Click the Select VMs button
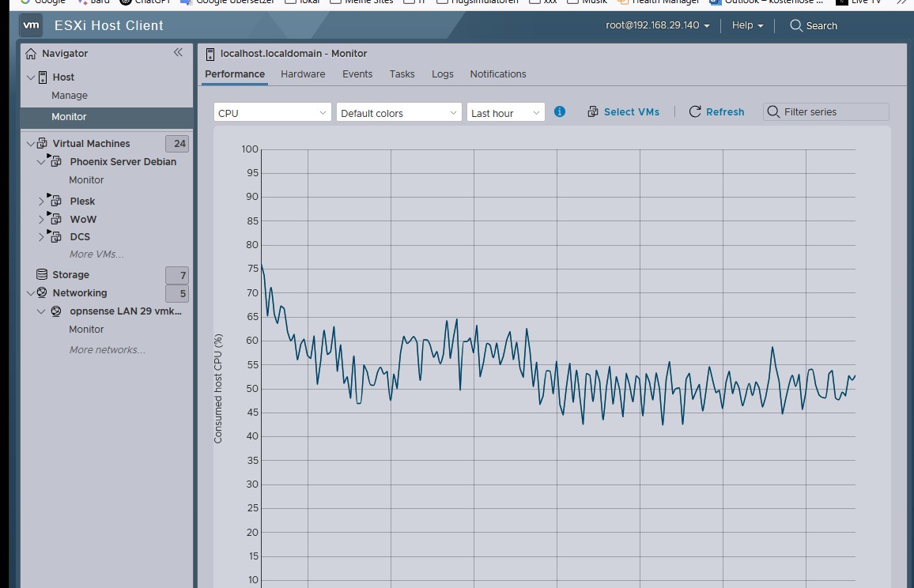Screen dimensions: 914x588 click(x=623, y=112)
